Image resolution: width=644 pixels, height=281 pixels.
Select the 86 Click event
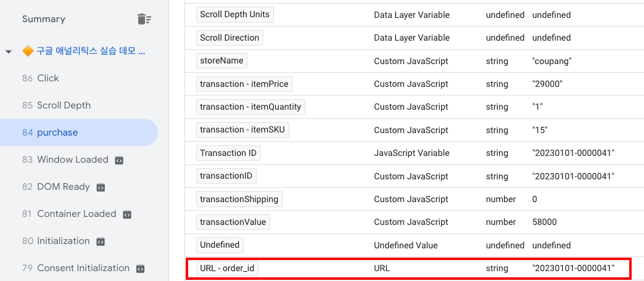click(x=47, y=78)
